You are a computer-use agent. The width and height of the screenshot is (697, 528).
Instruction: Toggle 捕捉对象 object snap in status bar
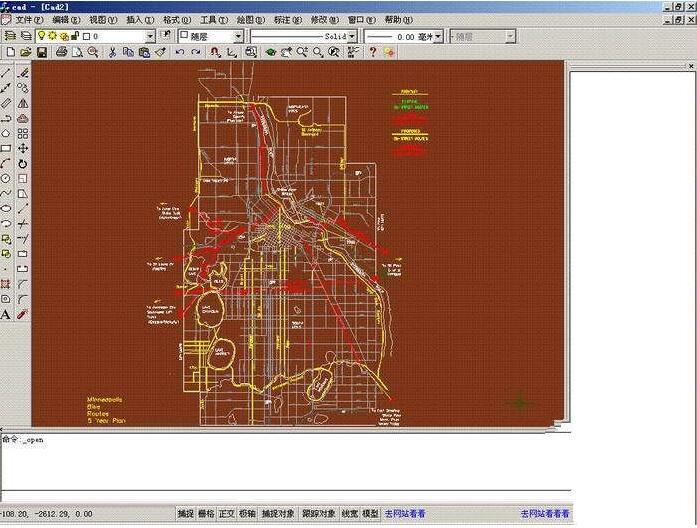pos(278,514)
